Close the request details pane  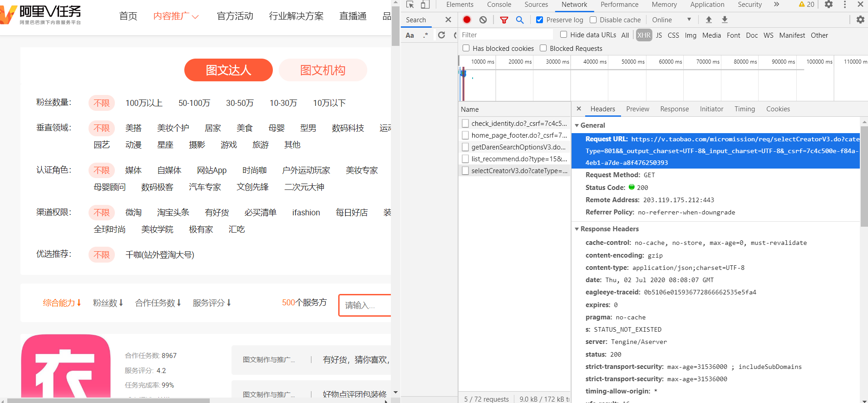(579, 109)
